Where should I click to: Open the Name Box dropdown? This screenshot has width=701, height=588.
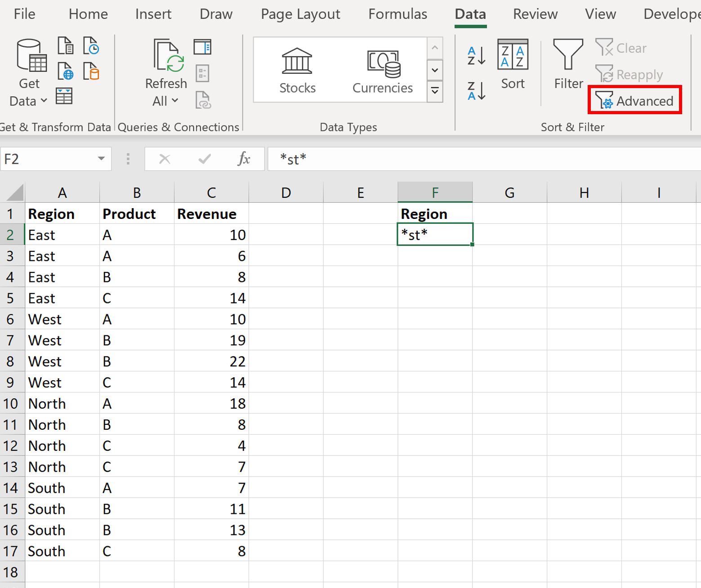[101, 159]
